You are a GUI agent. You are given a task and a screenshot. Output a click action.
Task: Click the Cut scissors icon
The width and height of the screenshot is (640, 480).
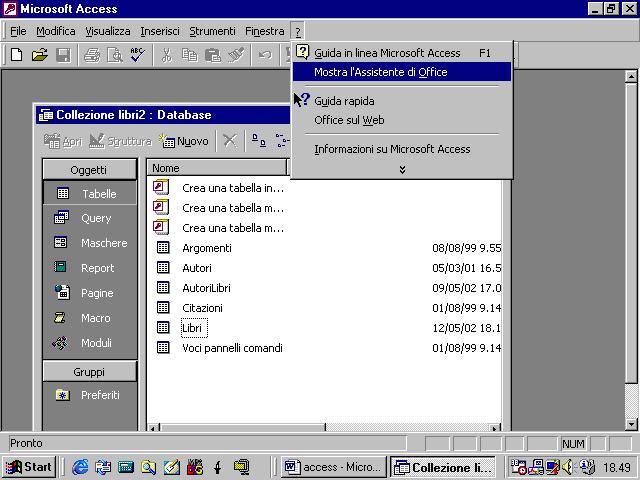(167, 55)
